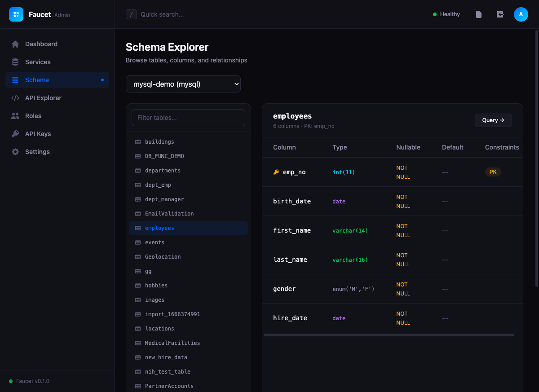
Task: Click the table icon beside EmailValidation
Action: 138,214
